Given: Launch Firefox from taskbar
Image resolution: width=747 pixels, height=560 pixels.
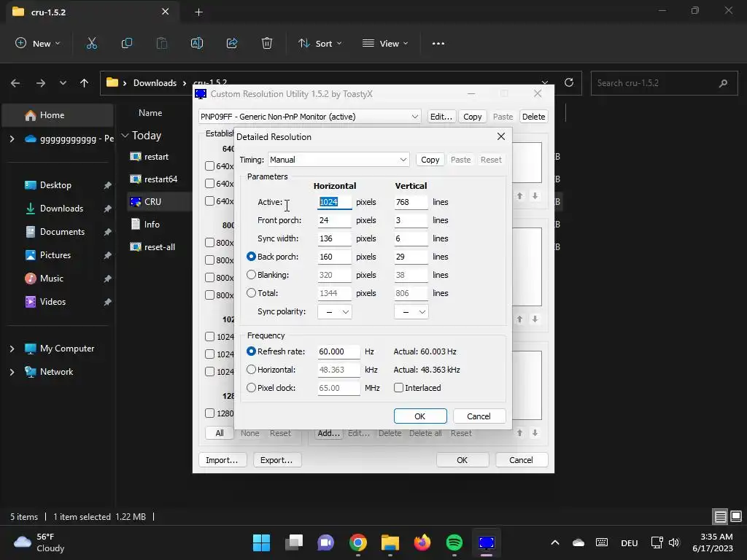Looking at the screenshot, I should [x=422, y=542].
